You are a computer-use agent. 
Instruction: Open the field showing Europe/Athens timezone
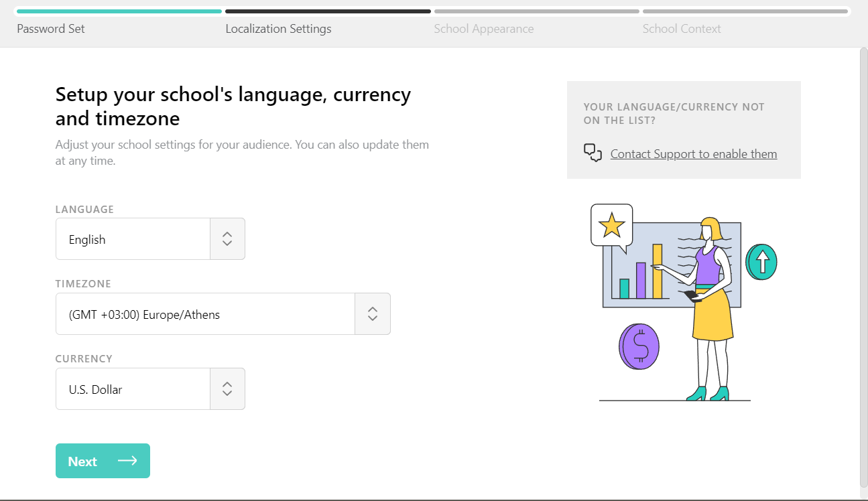point(204,314)
